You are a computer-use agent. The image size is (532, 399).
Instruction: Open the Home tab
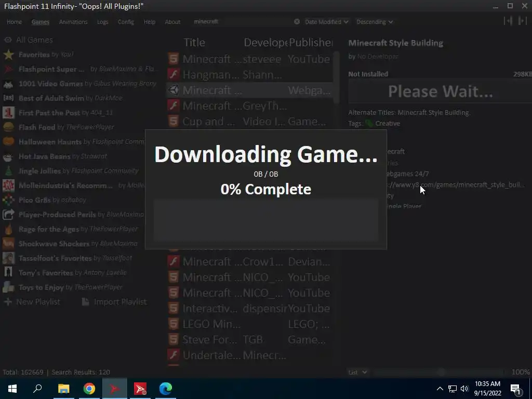pyautogui.click(x=14, y=22)
